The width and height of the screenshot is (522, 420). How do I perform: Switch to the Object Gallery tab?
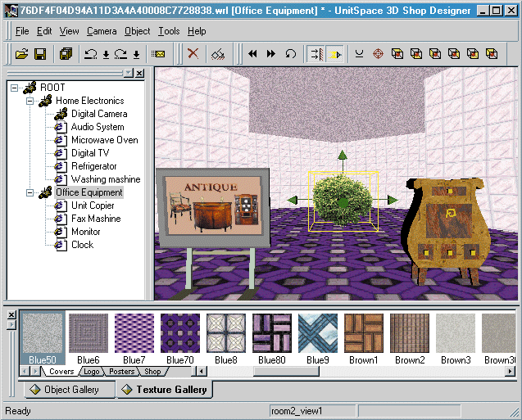click(x=70, y=390)
